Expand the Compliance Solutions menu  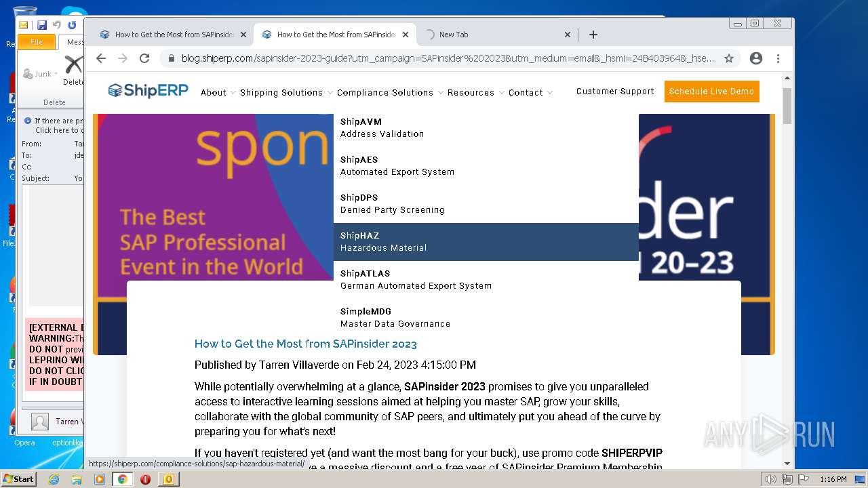pos(390,92)
